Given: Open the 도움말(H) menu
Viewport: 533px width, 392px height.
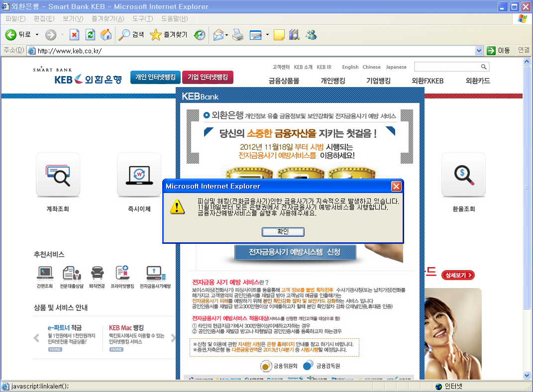Looking at the screenshot, I should (x=174, y=19).
